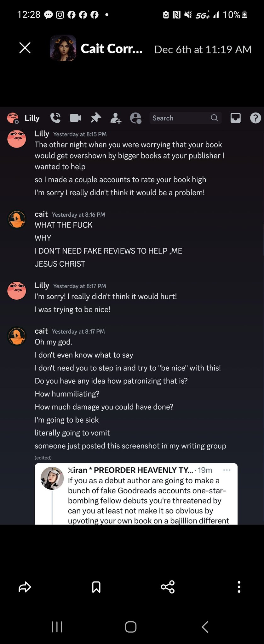Screen dimensions: 264x644
Task: Open the help question mark icon
Action: point(255,118)
